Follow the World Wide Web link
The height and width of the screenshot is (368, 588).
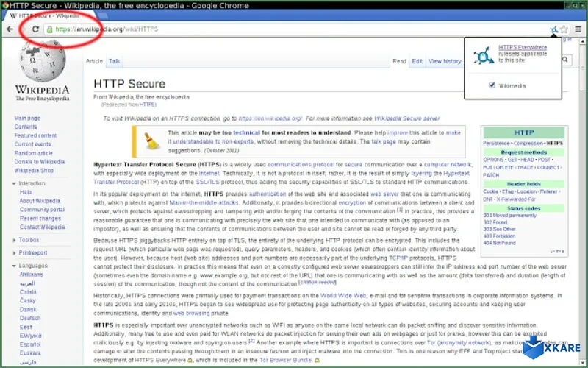[x=343, y=296]
